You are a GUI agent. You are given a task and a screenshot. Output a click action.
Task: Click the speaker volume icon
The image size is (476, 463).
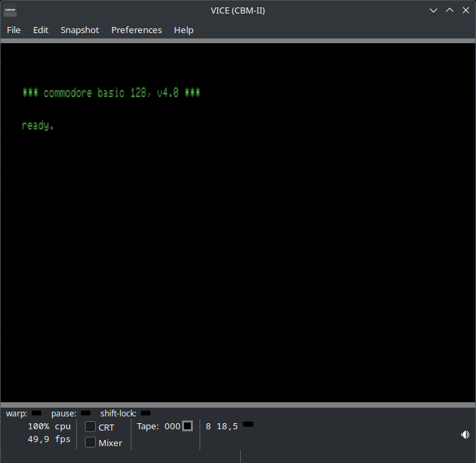coord(465,435)
